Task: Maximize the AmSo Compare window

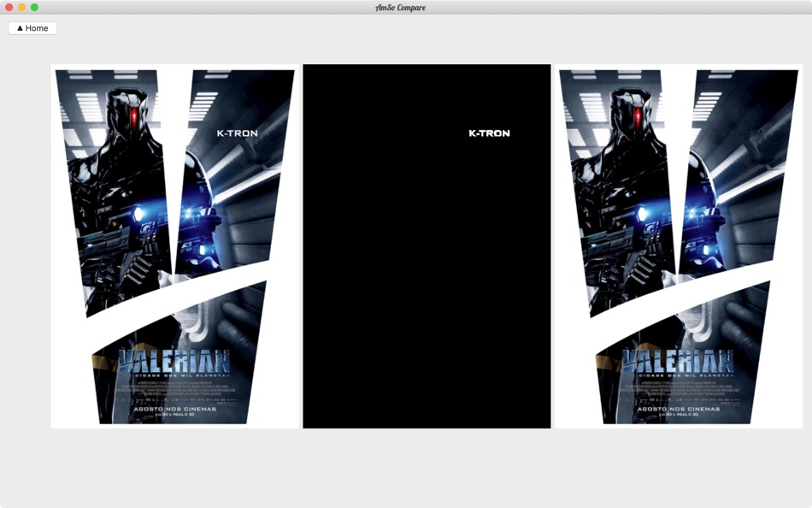Action: tap(34, 7)
